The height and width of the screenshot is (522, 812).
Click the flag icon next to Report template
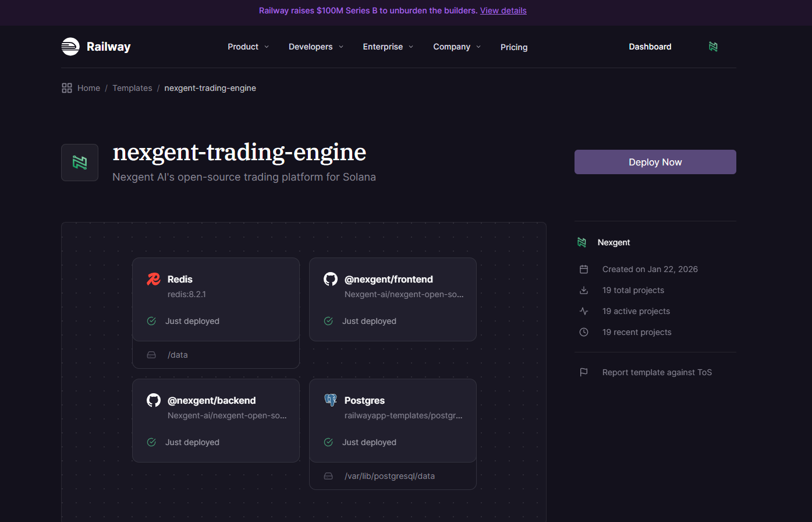(583, 372)
